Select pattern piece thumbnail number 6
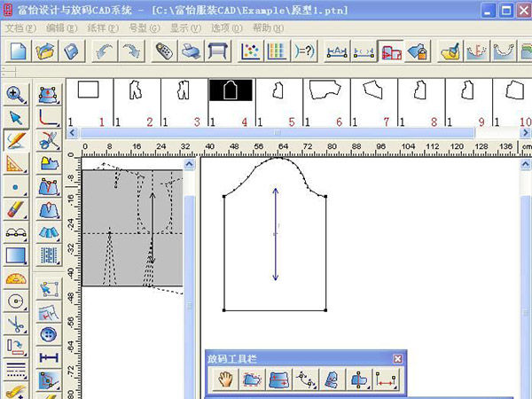The height and width of the screenshot is (399, 532). [x=326, y=102]
